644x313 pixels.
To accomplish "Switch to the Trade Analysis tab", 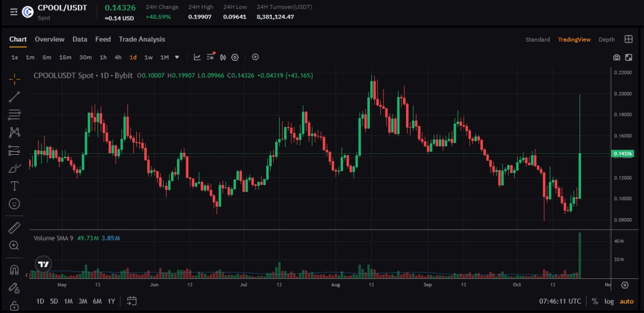I will tap(142, 39).
